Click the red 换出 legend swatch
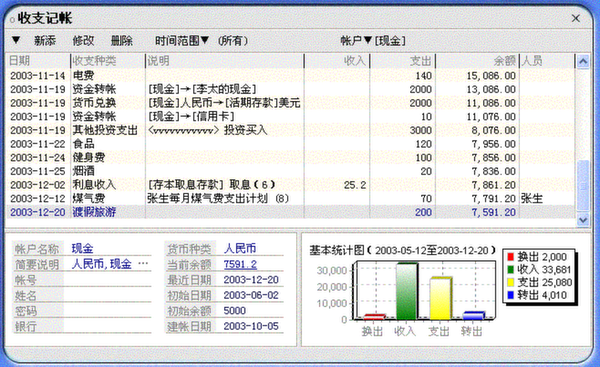This screenshot has width=600, height=367. pos(510,257)
